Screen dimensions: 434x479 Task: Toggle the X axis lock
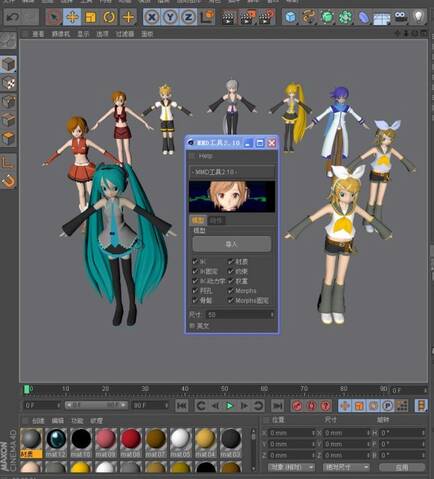[x=151, y=17]
